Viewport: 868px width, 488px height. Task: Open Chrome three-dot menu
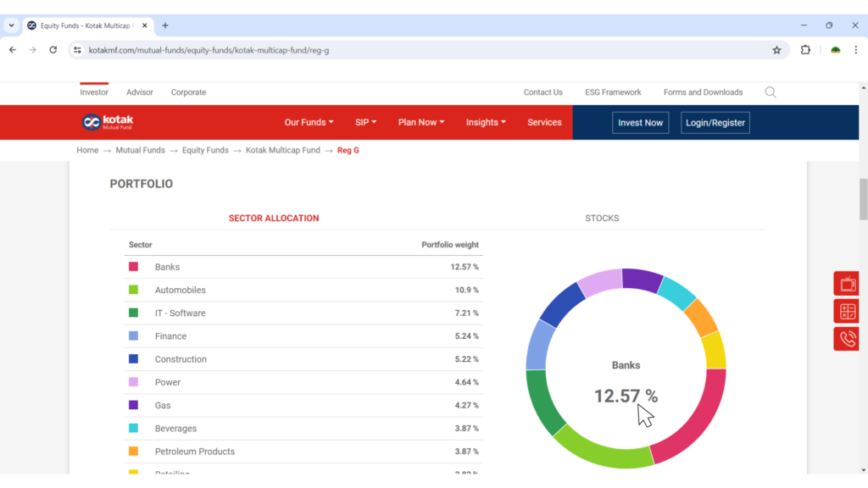coord(856,50)
